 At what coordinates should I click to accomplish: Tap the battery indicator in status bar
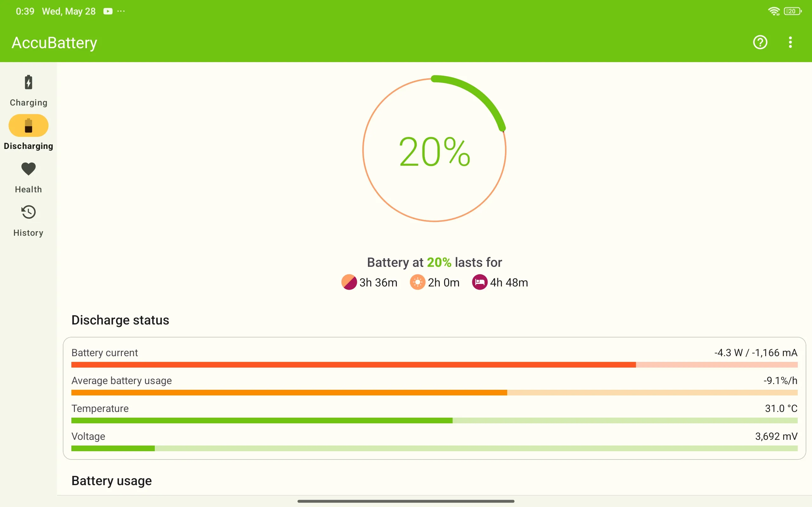point(793,11)
